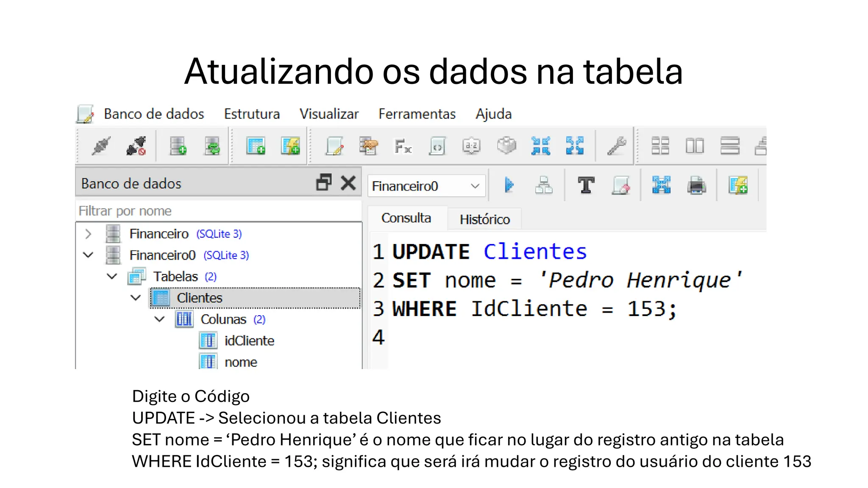The height and width of the screenshot is (488, 868).
Task: Click the disconnect from database icon
Action: pos(136,146)
